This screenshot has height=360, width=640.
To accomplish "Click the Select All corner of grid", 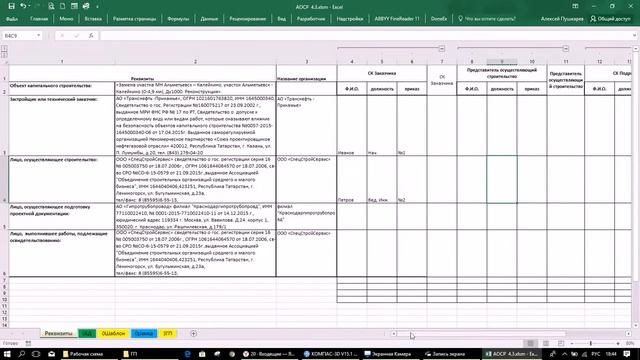I will pos(4,62).
